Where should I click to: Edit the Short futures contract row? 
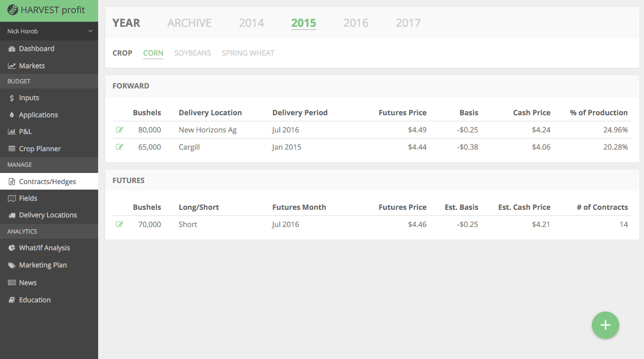coord(119,225)
